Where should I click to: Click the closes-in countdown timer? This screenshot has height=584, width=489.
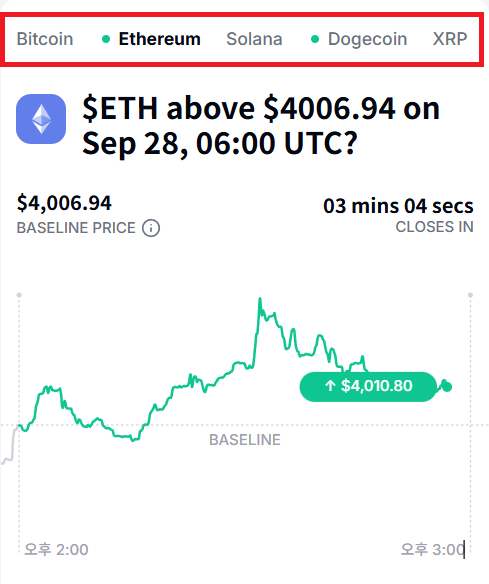point(398,206)
